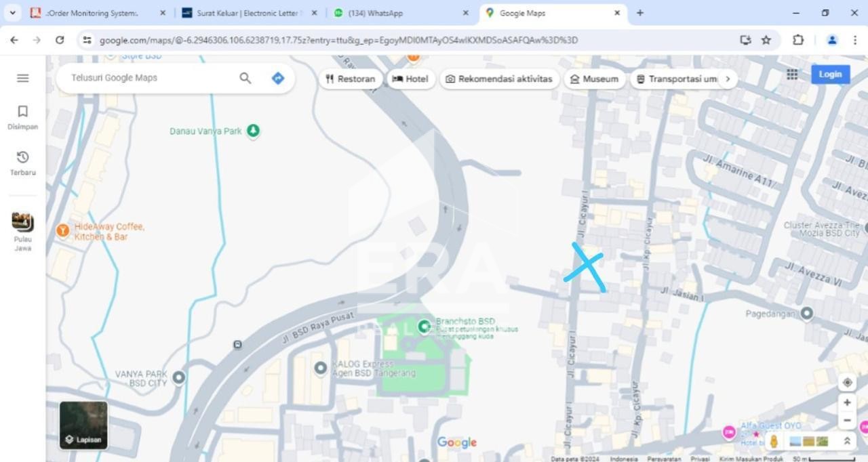Filter the map by Restoran
The height and width of the screenshot is (462, 868).
[350, 79]
